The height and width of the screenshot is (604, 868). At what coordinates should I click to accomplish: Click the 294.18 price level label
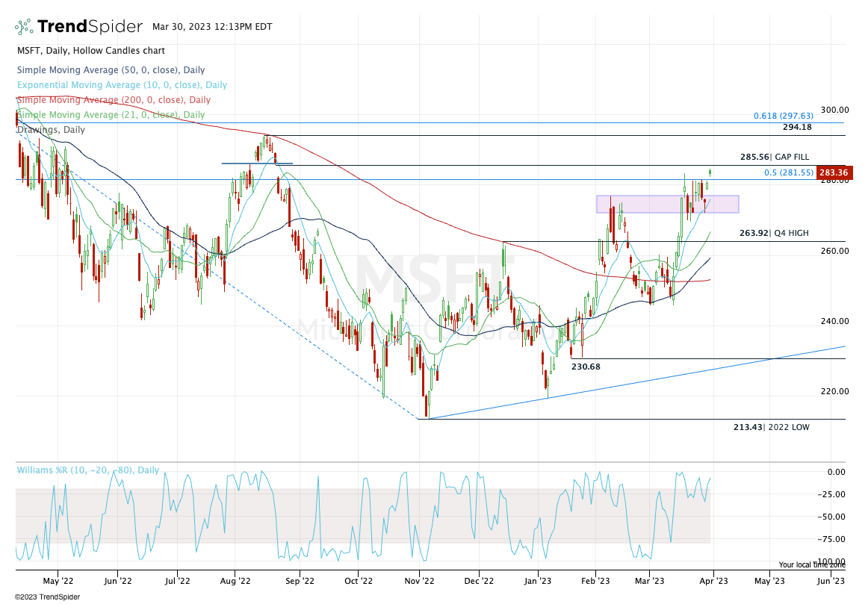pyautogui.click(x=797, y=127)
